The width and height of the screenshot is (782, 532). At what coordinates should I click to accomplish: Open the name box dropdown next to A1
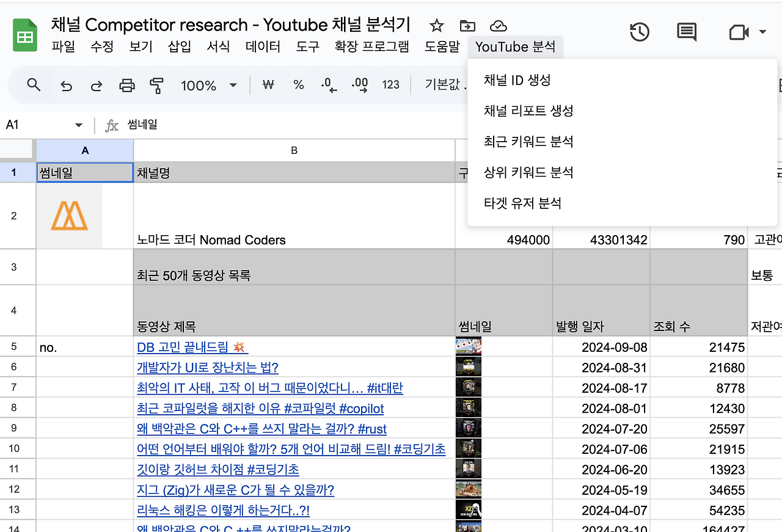78,125
